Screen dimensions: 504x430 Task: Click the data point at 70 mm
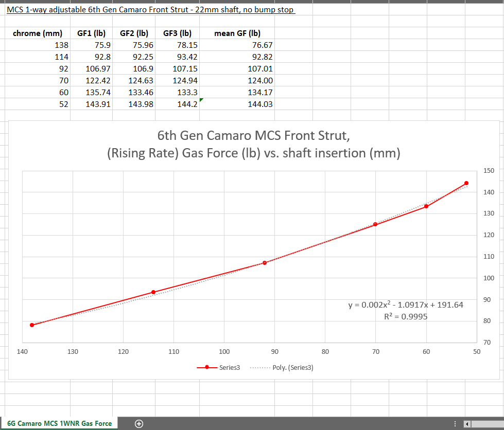[x=375, y=224]
